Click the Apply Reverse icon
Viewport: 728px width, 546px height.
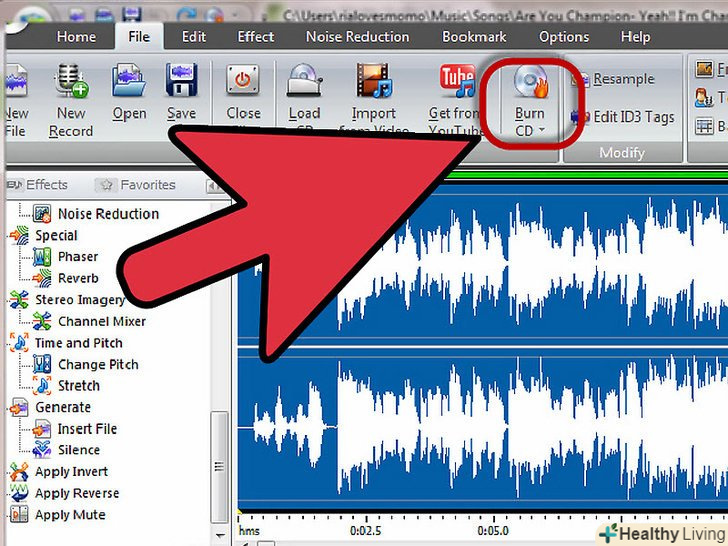point(19,493)
